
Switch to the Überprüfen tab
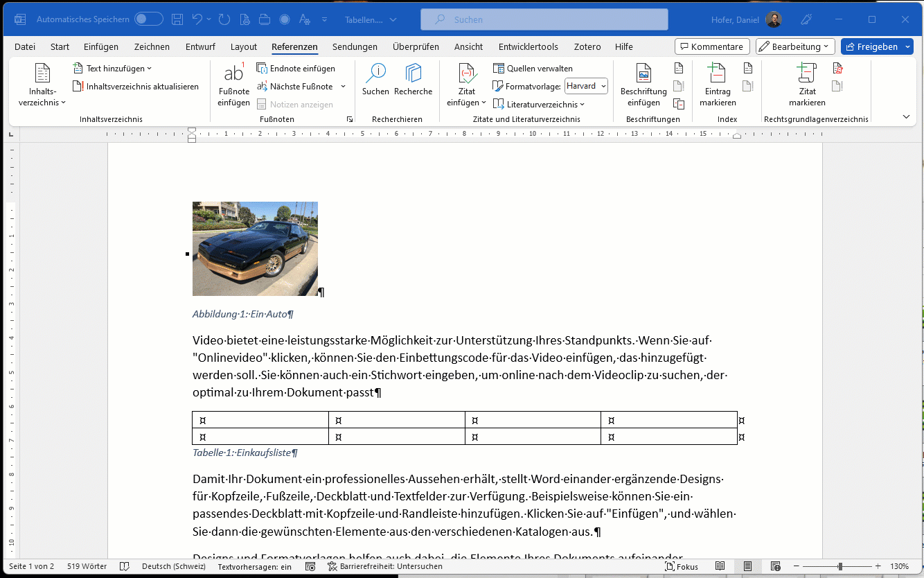click(416, 47)
